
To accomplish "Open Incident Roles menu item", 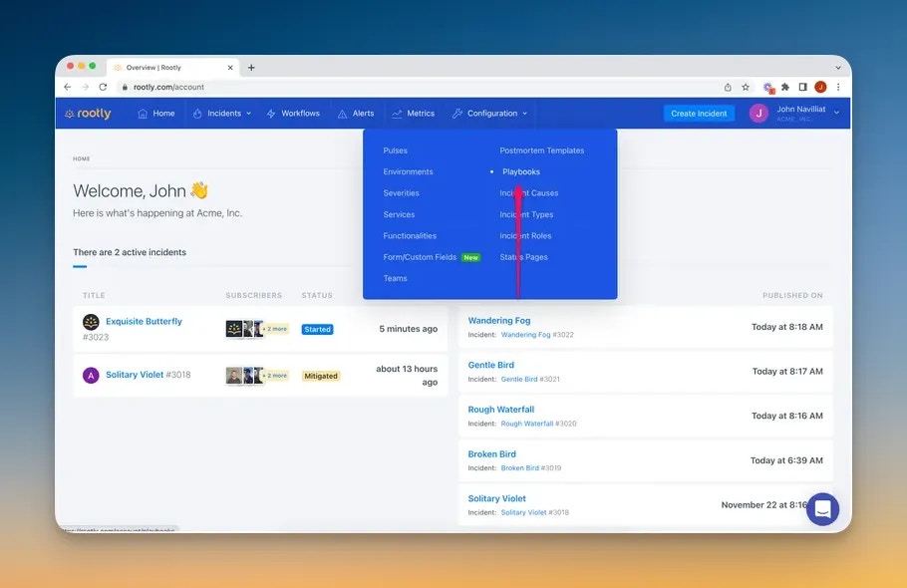I will pyautogui.click(x=525, y=236).
